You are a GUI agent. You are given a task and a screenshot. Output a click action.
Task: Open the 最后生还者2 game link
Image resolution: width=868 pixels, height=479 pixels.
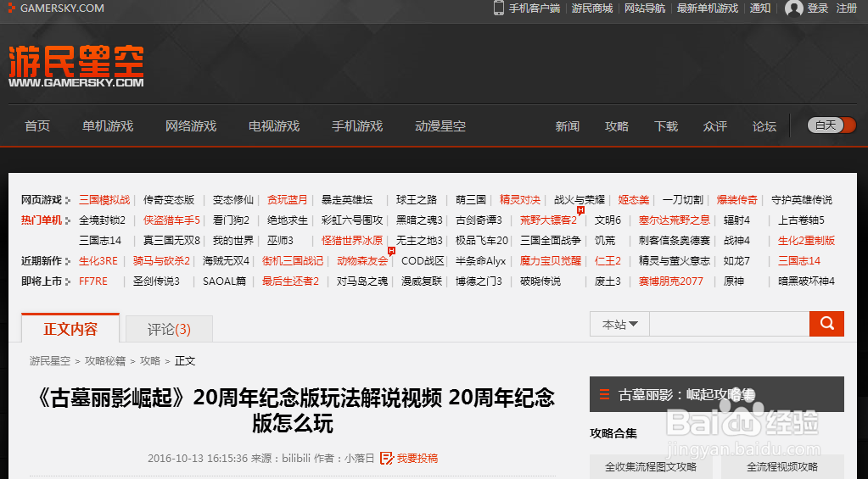tap(291, 281)
